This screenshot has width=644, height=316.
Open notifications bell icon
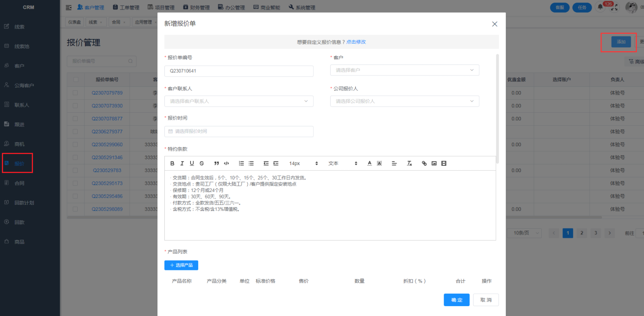(600, 7)
